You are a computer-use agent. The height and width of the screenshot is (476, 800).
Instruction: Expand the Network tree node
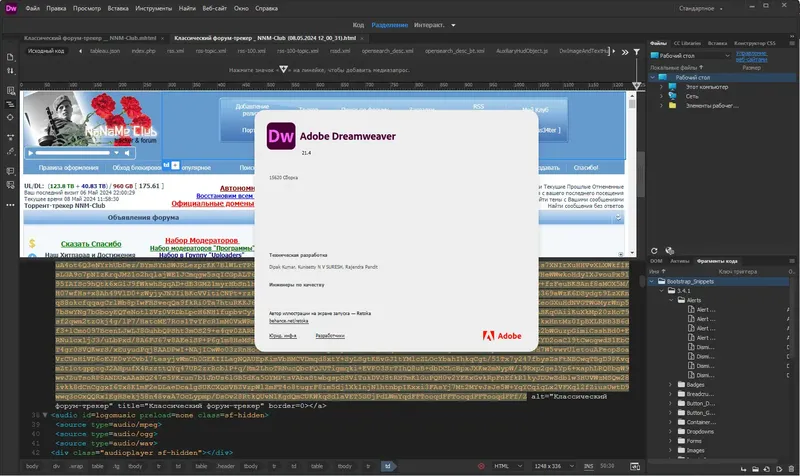click(x=661, y=96)
